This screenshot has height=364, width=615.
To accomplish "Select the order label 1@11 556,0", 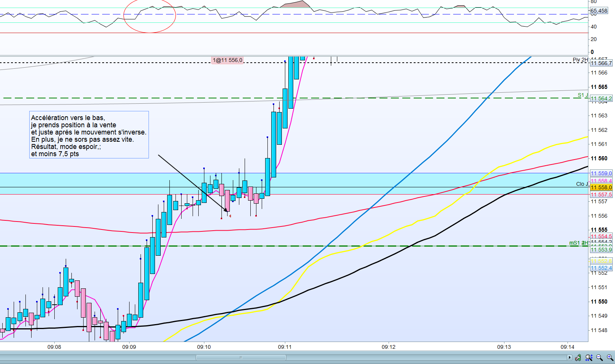I will click(x=227, y=60).
